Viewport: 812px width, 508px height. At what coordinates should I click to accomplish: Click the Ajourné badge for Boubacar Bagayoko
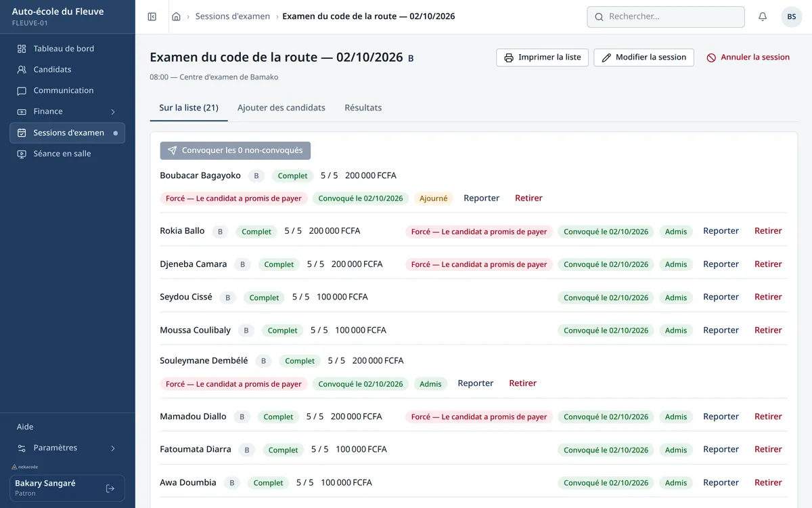[x=434, y=198]
